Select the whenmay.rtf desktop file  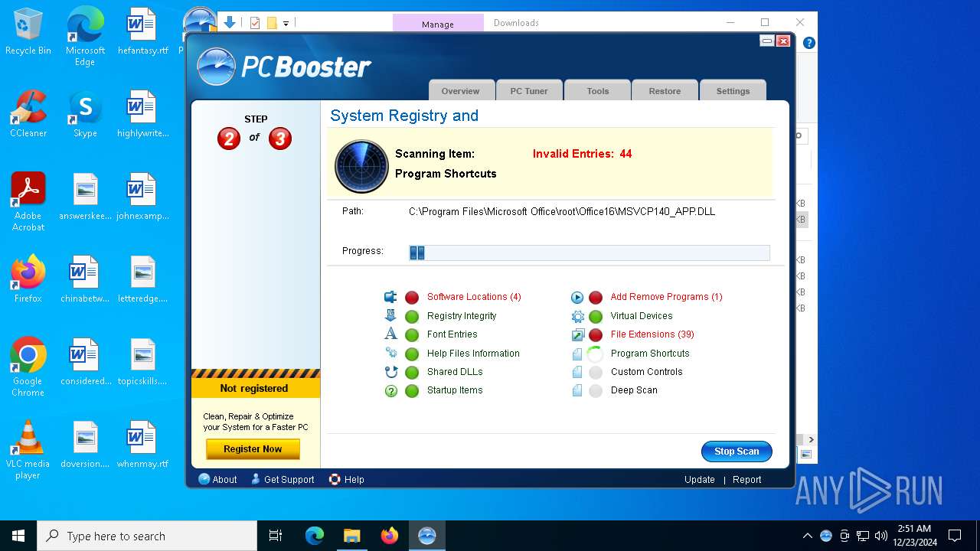pos(142,445)
